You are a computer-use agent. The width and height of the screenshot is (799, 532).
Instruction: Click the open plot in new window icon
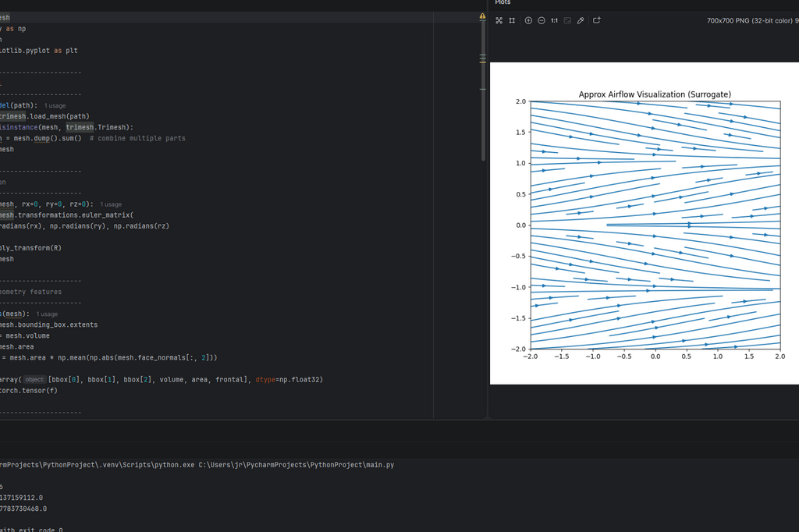tap(597, 20)
